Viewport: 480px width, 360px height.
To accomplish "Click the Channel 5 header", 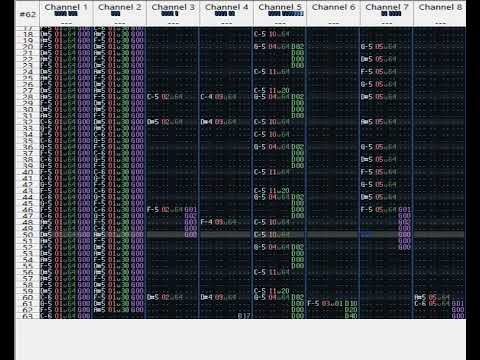I will pos(280,13).
